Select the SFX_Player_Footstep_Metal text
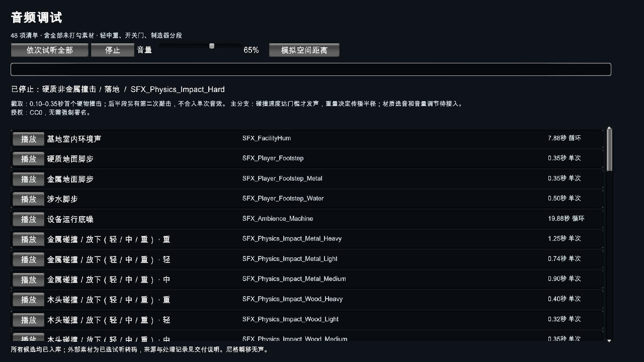This screenshot has height=362, width=644. [x=282, y=178]
